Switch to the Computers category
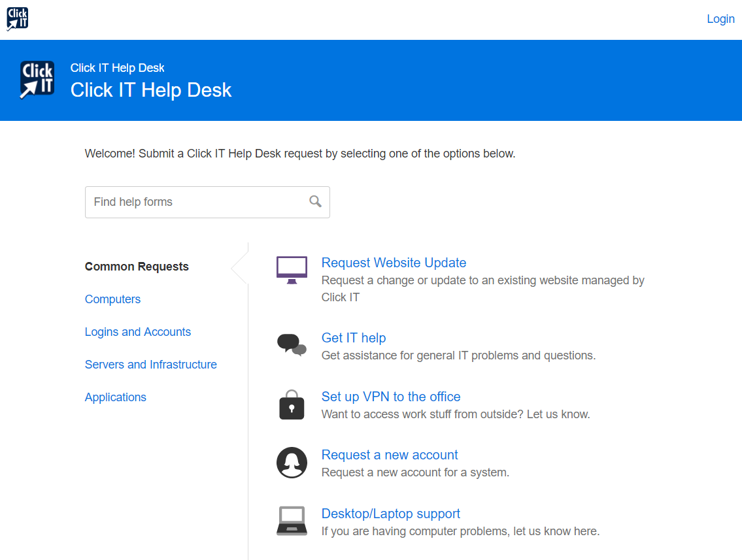The height and width of the screenshot is (560, 742). (112, 299)
